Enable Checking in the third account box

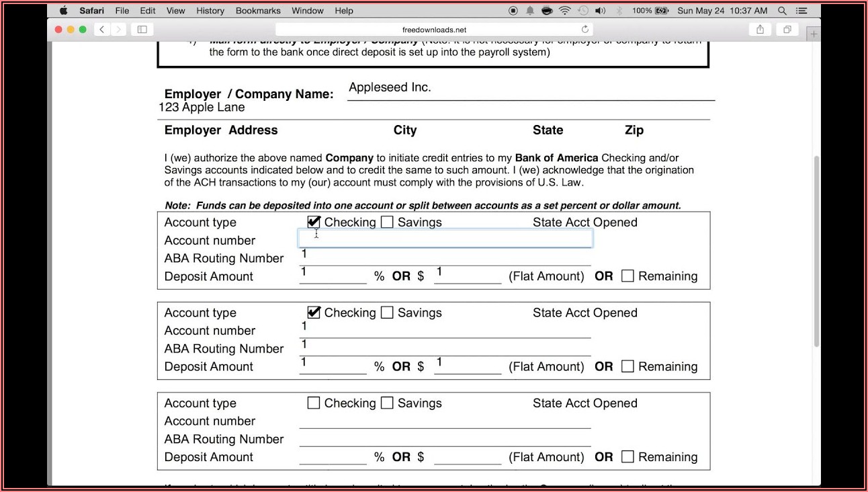pos(314,403)
